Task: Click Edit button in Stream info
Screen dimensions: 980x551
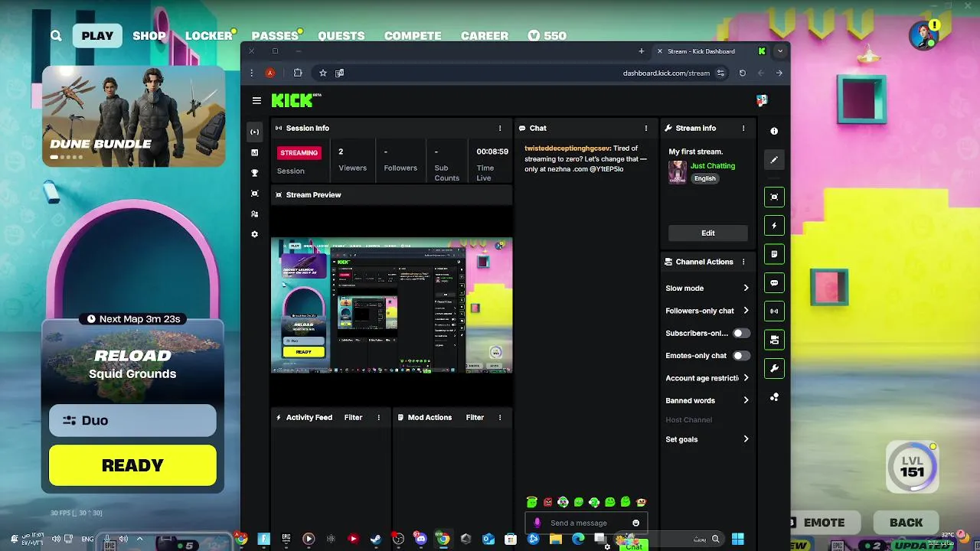Action: tap(708, 233)
